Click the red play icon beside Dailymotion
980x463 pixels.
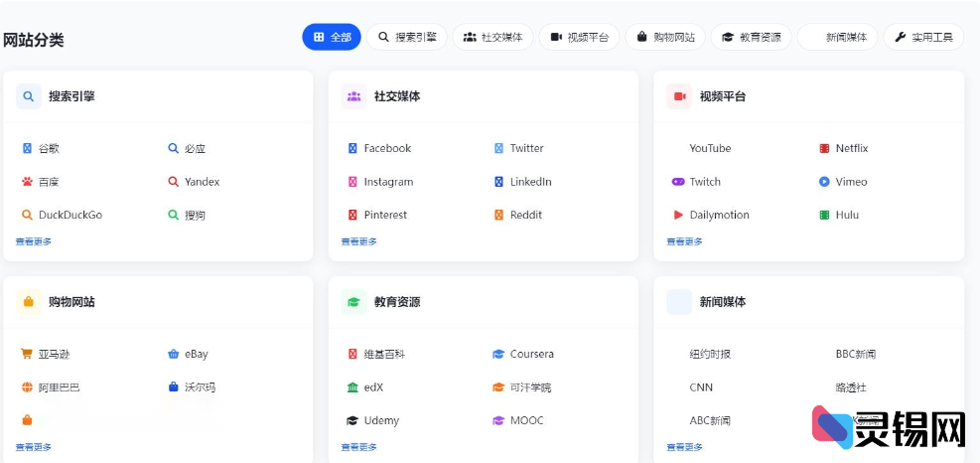pos(678,215)
